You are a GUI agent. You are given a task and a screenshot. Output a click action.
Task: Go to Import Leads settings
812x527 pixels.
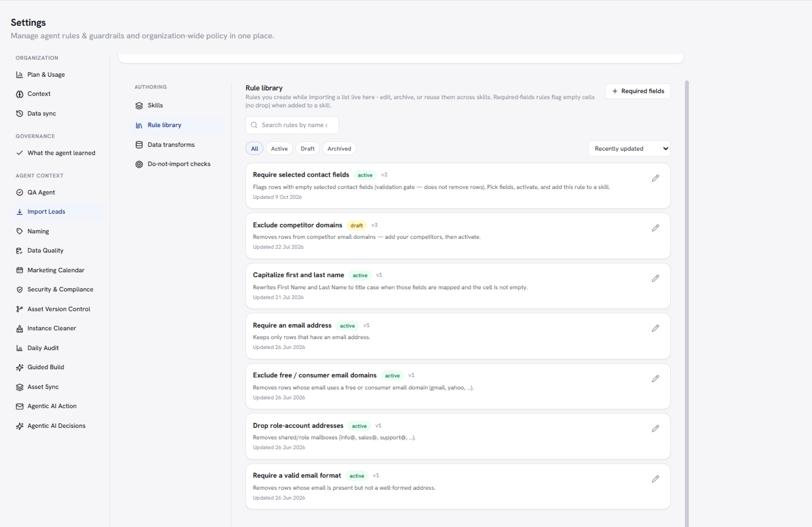[58, 211]
